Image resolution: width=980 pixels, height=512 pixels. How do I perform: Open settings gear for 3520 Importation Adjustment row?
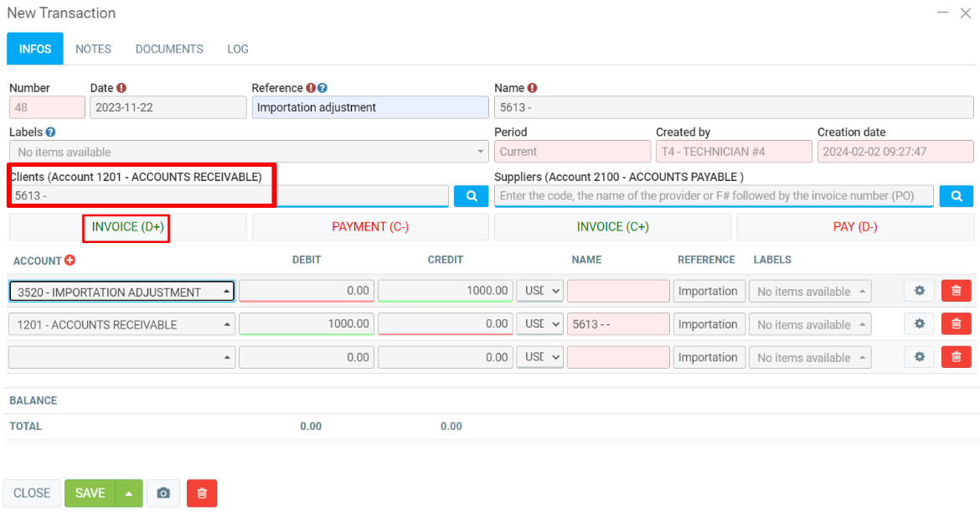tap(919, 291)
